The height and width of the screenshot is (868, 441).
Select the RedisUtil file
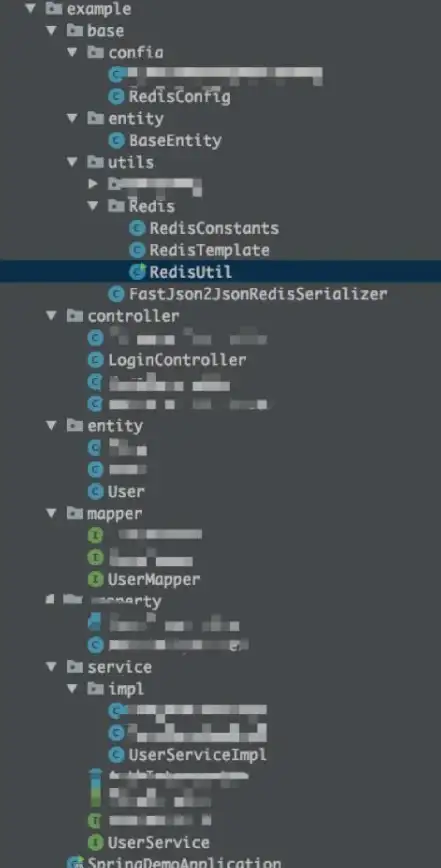(x=220, y=272)
